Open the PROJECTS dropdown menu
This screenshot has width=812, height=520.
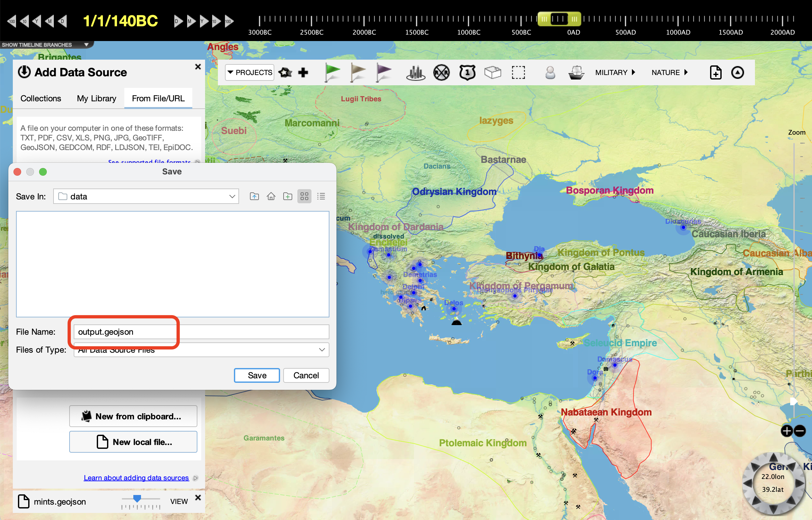coord(249,72)
